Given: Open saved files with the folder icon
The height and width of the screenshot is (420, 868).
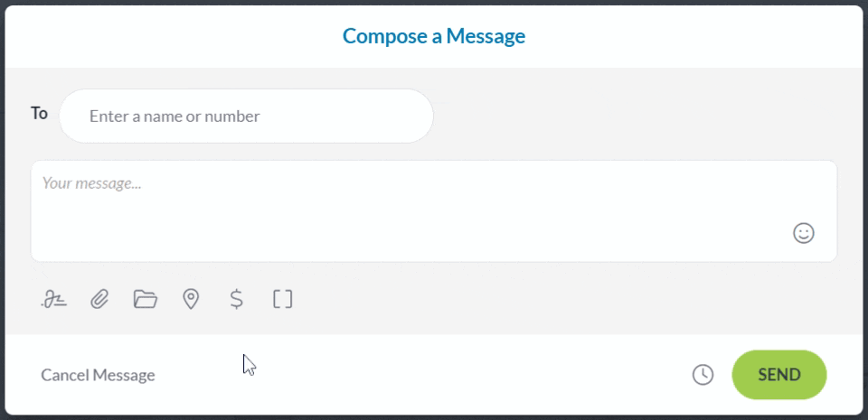Looking at the screenshot, I should point(145,299).
